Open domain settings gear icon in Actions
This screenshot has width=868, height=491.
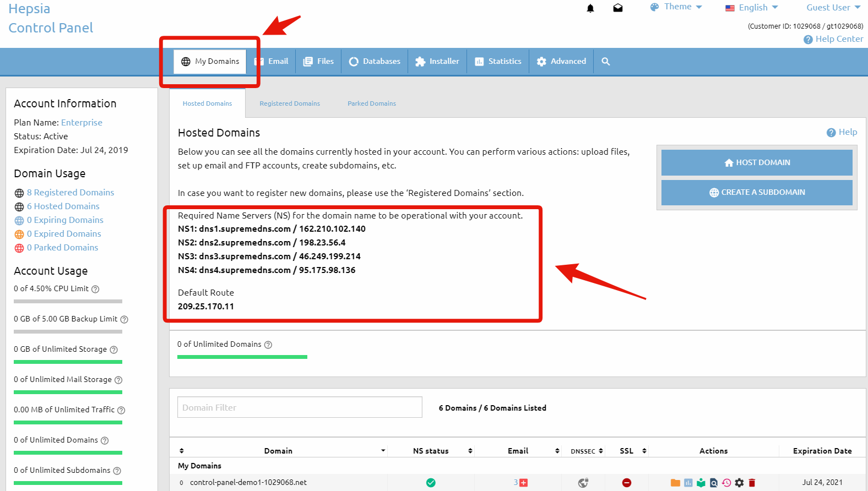[739, 483]
